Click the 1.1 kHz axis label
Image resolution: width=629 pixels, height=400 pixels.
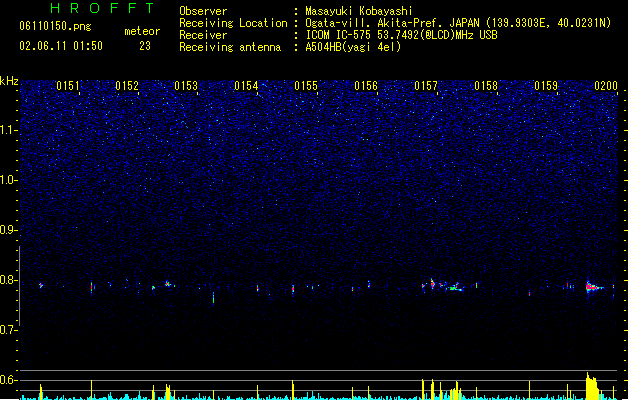click(8, 130)
